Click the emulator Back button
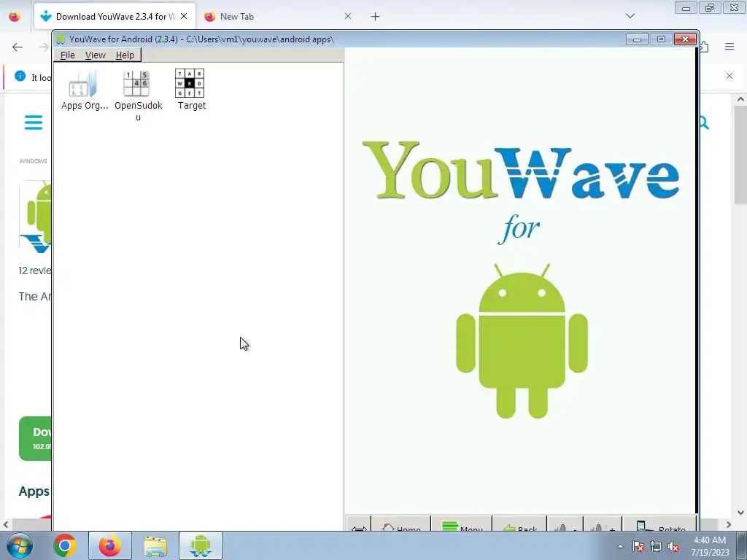This screenshot has width=747, height=560. (519, 524)
